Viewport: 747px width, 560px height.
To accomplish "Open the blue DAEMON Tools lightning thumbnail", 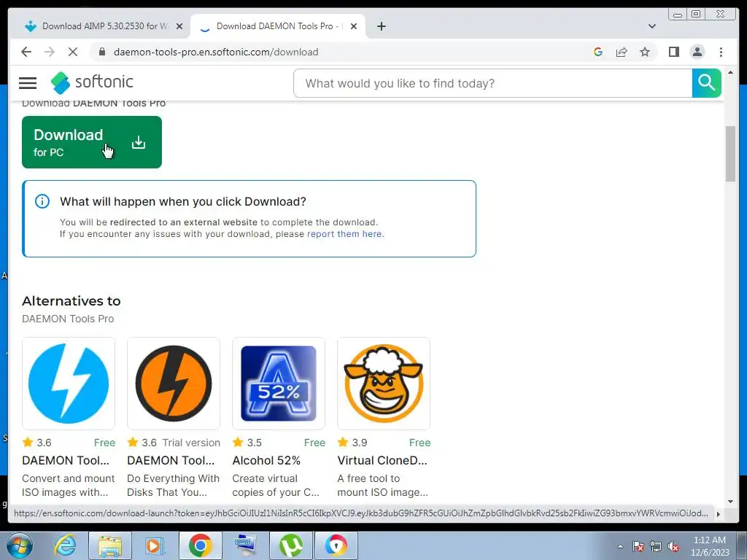I will coord(69,384).
